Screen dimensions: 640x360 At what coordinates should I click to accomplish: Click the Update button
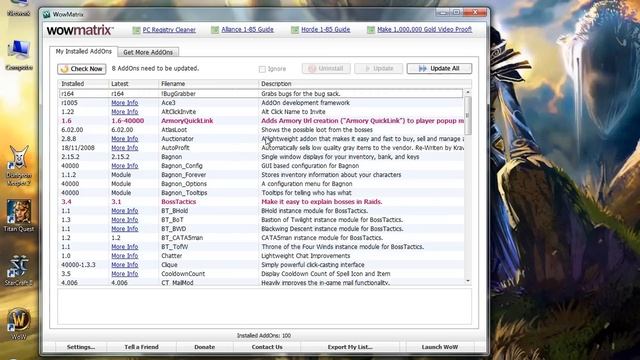(x=378, y=69)
